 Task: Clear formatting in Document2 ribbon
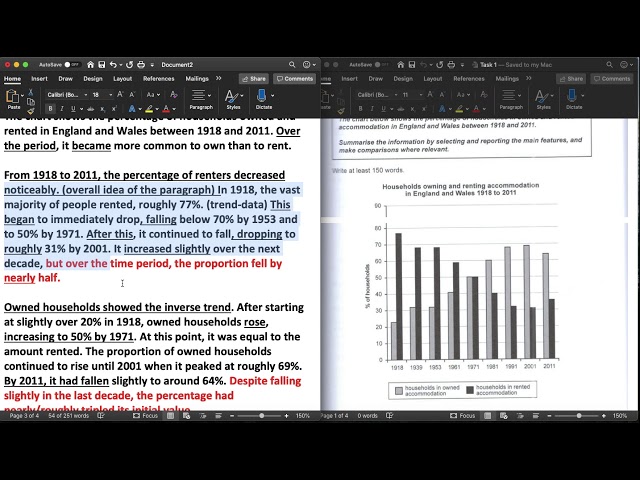tap(174, 95)
